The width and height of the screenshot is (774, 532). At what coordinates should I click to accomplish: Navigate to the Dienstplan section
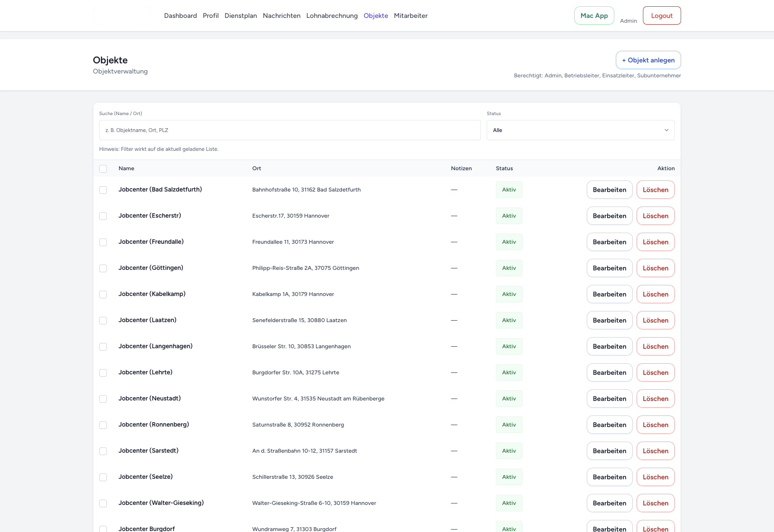coord(240,15)
